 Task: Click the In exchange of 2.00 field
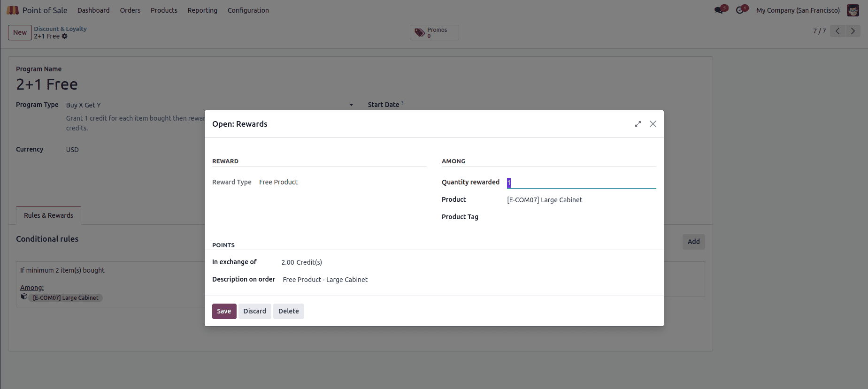288,262
